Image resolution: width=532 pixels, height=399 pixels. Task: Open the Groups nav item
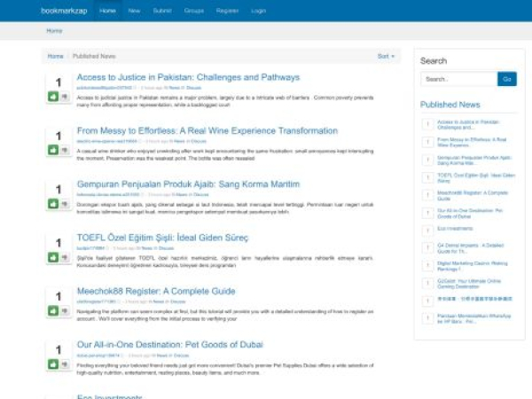click(193, 11)
